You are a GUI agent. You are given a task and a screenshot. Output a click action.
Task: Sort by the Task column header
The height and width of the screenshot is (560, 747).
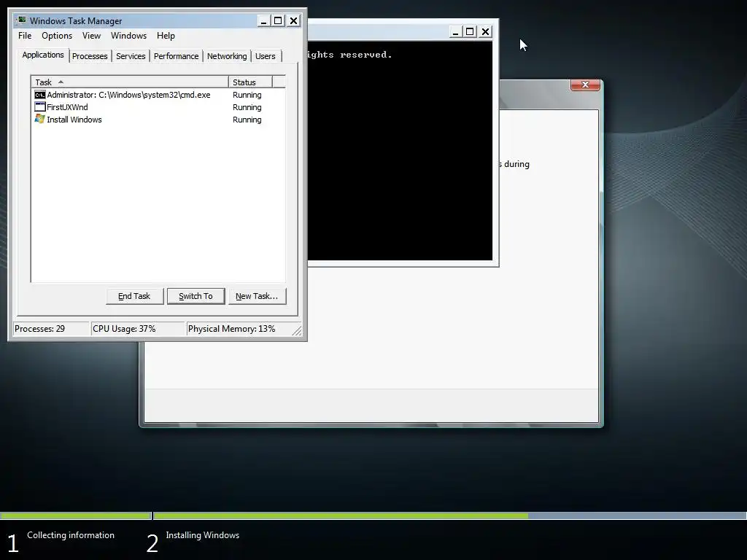(x=130, y=82)
